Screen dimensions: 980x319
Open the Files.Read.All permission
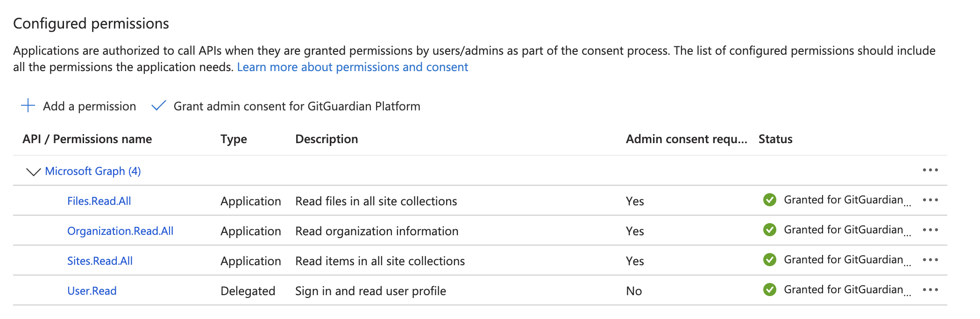(x=99, y=201)
